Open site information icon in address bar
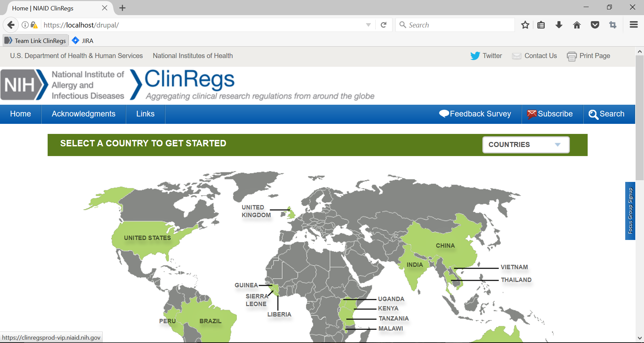The image size is (644, 343). coord(25,25)
